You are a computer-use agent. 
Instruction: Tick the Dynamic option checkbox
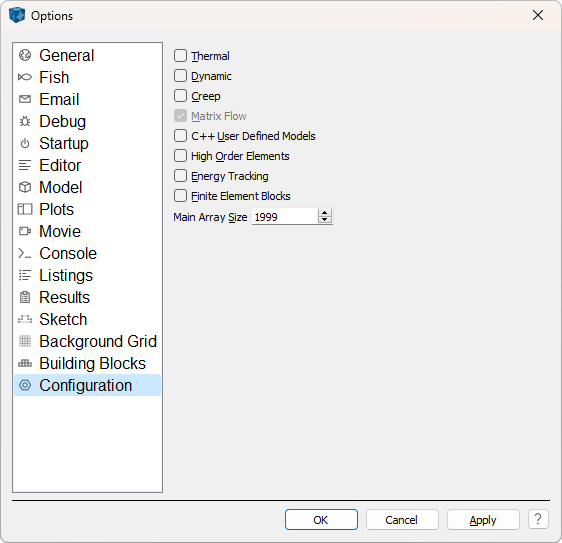point(180,76)
